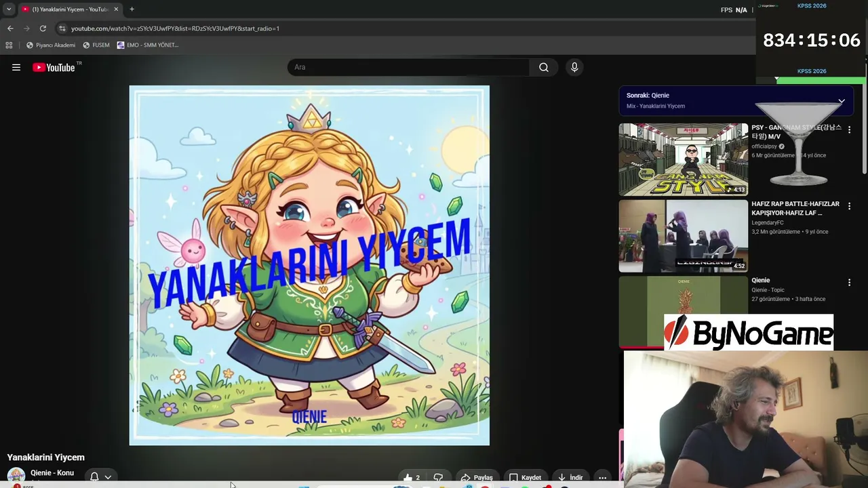Start voice search with the microphone
The width and height of the screenshot is (868, 488).
click(x=574, y=67)
